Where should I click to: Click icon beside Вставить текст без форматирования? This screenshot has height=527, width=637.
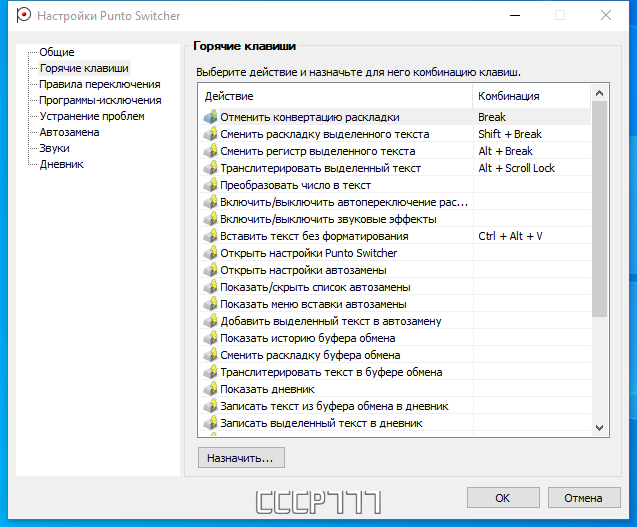[210, 236]
